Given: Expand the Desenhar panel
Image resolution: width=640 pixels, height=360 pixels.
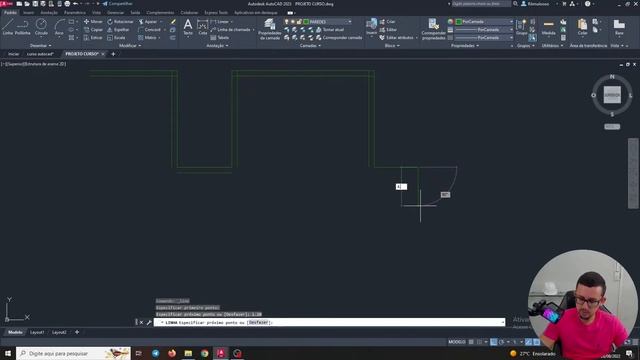Looking at the screenshot, I should tap(40, 46).
